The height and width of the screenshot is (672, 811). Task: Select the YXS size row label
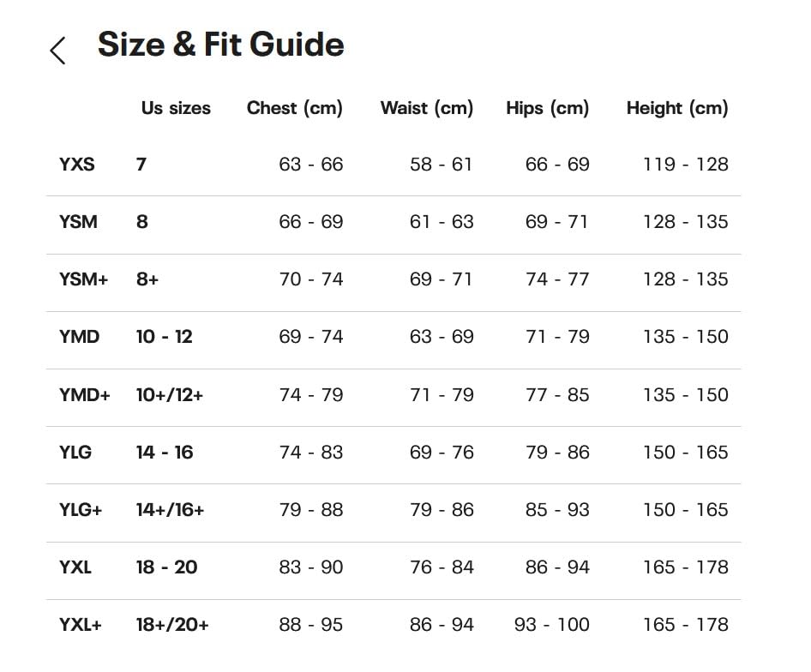coord(77,164)
